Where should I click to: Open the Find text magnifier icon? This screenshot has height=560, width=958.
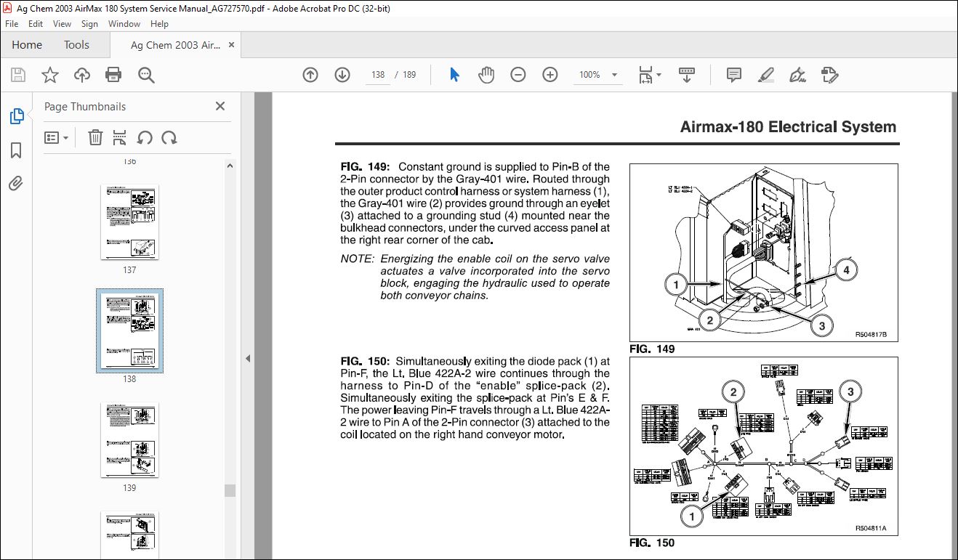point(146,75)
